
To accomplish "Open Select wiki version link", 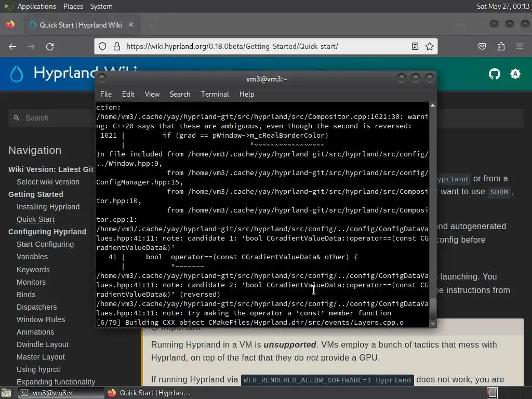I will pyautogui.click(x=48, y=182).
